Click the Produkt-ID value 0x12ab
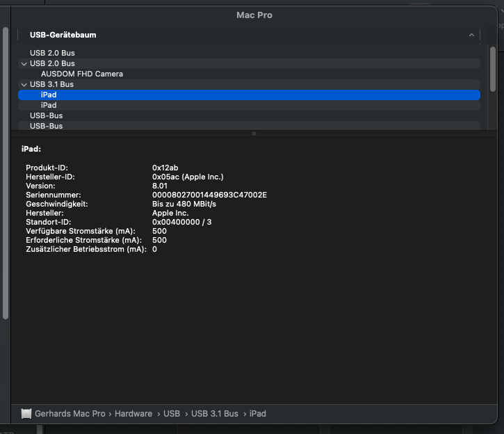 click(x=165, y=168)
